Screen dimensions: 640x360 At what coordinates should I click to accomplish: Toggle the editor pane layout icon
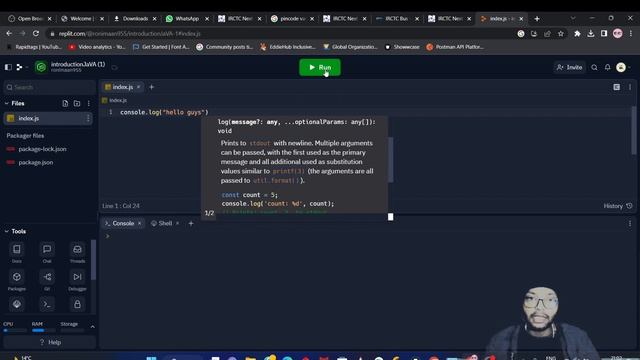[616, 87]
